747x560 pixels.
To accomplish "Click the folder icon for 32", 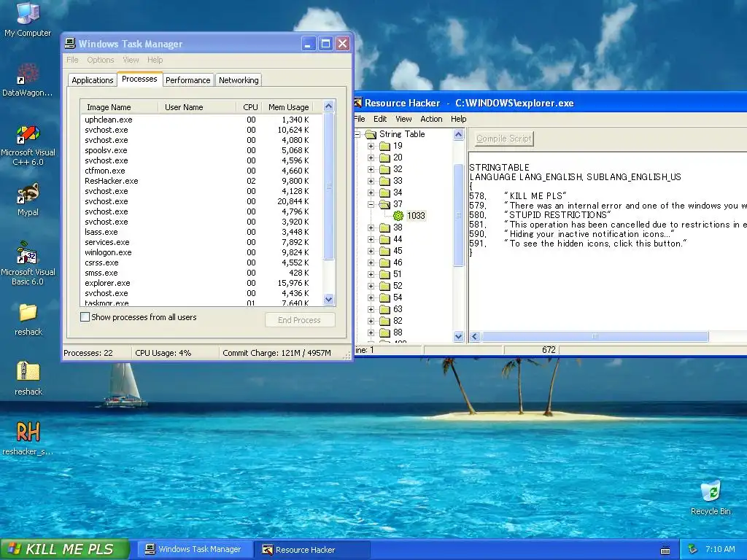I will point(385,169).
